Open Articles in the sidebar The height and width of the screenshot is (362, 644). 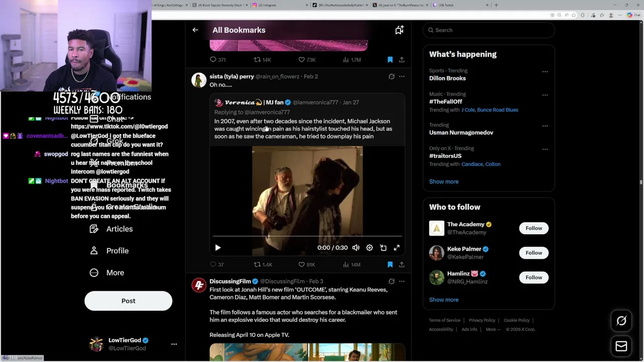pyautogui.click(x=111, y=229)
